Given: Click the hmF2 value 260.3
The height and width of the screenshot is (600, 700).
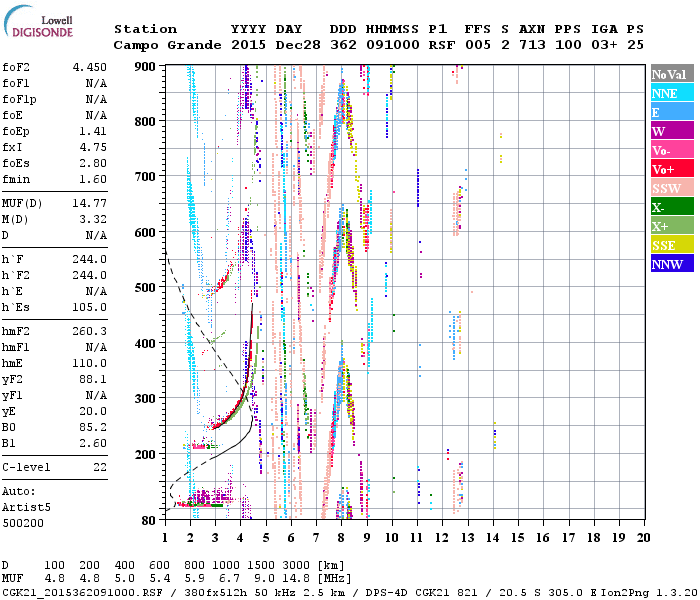Looking at the screenshot, I should [x=90, y=331].
